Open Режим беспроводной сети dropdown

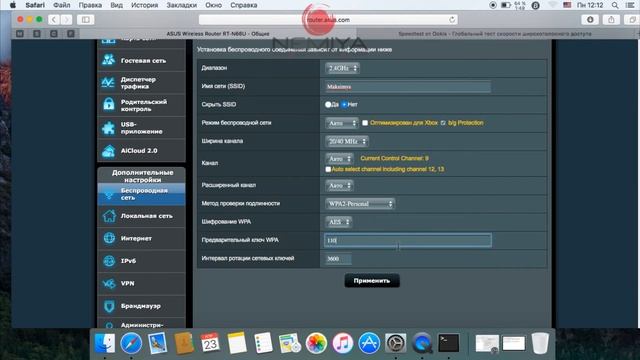tap(342, 123)
